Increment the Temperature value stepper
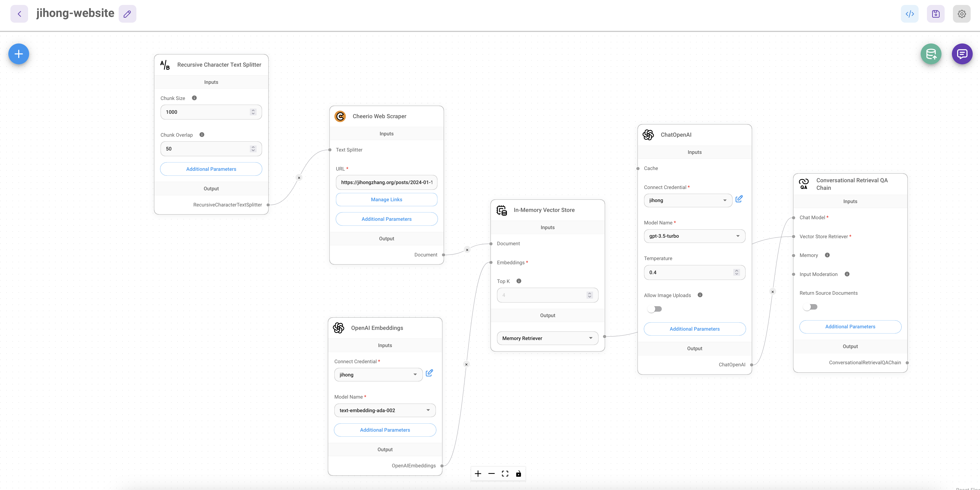The height and width of the screenshot is (490, 980). point(737,270)
